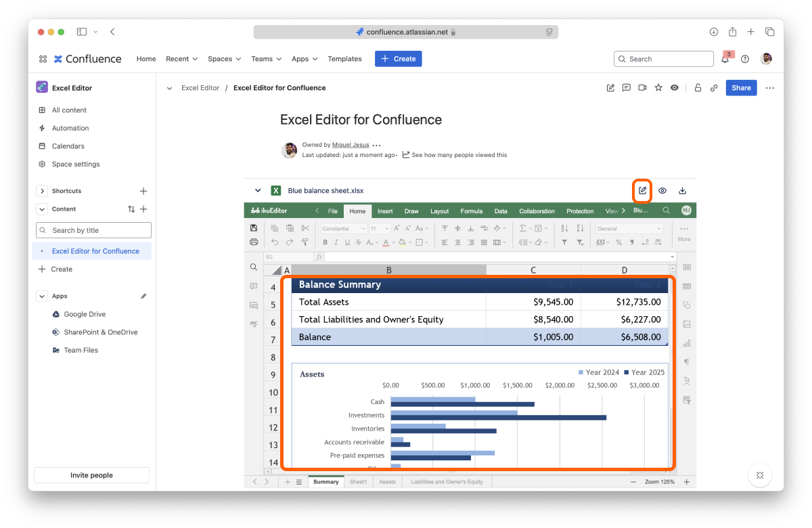The height and width of the screenshot is (528, 812).
Task: Click the Sort descending Z-A icon
Action: tap(580, 228)
